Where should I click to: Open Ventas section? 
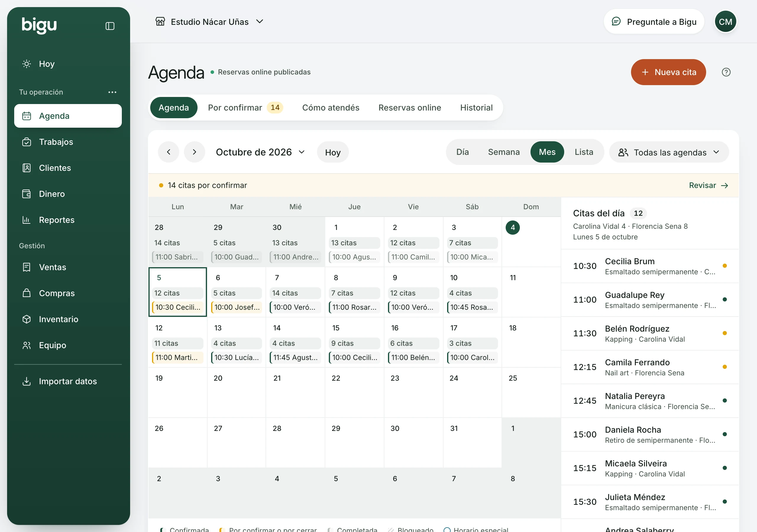[68, 267]
